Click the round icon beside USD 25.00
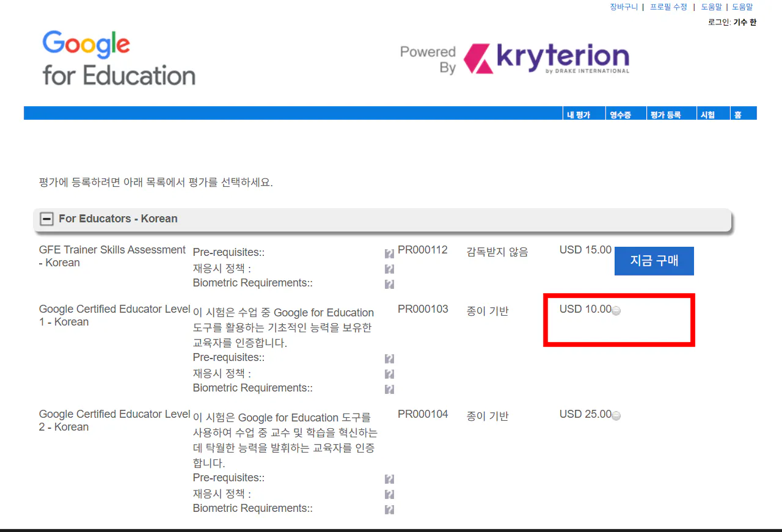Image resolution: width=782 pixels, height=532 pixels. (616, 416)
